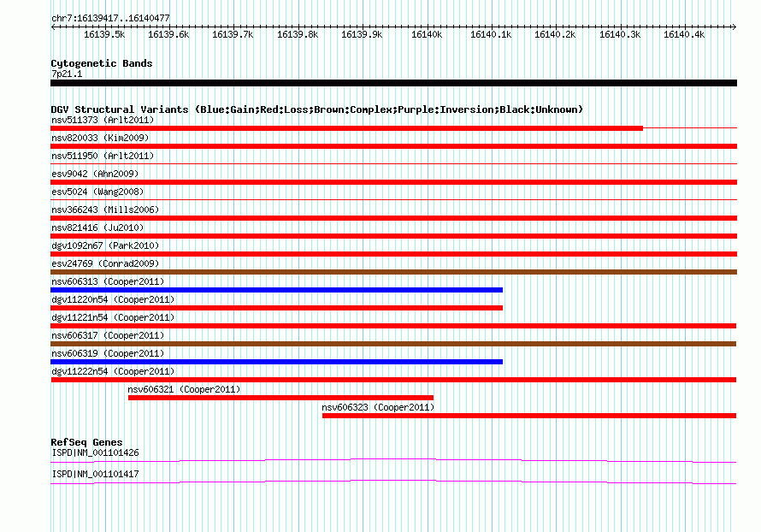Image resolution: width=761 pixels, height=532 pixels.
Task: Click the Cytogenetic Bands track title
Action: click(102, 63)
